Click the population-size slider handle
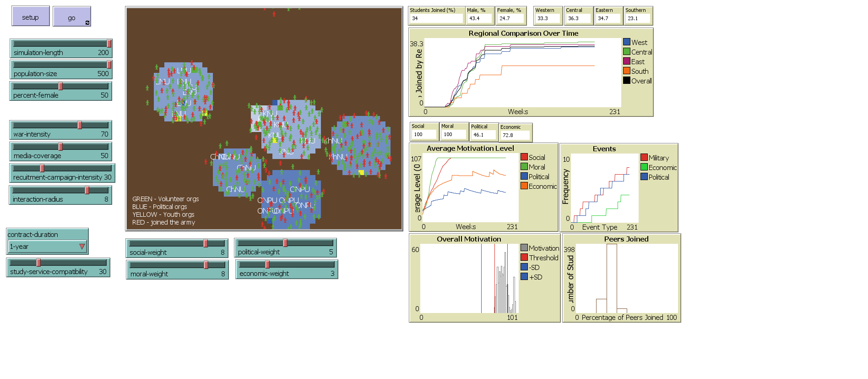Screen dimensions: 868x379 point(109,65)
